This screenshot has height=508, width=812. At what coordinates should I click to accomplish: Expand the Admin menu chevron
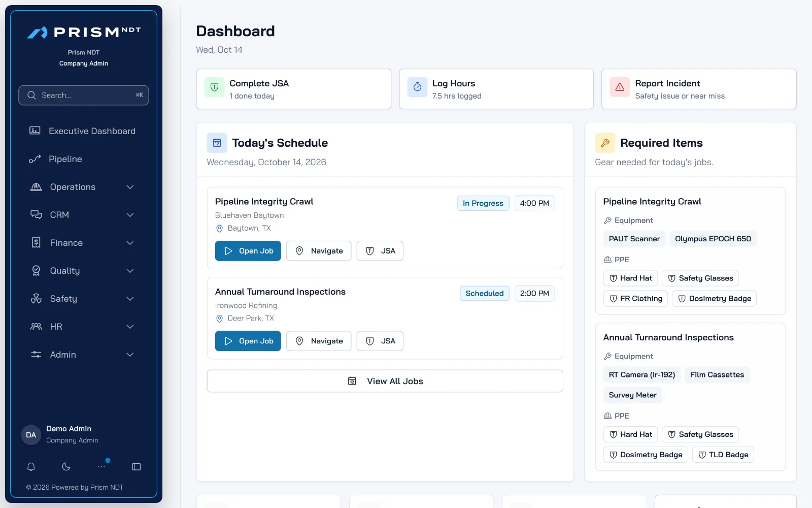tap(130, 355)
